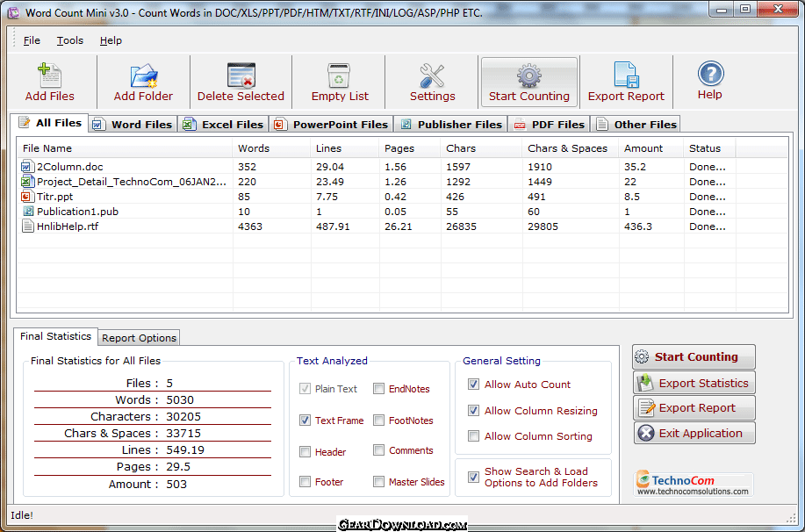Enable the Header checkbox
This screenshot has width=805, height=532.
click(x=305, y=451)
